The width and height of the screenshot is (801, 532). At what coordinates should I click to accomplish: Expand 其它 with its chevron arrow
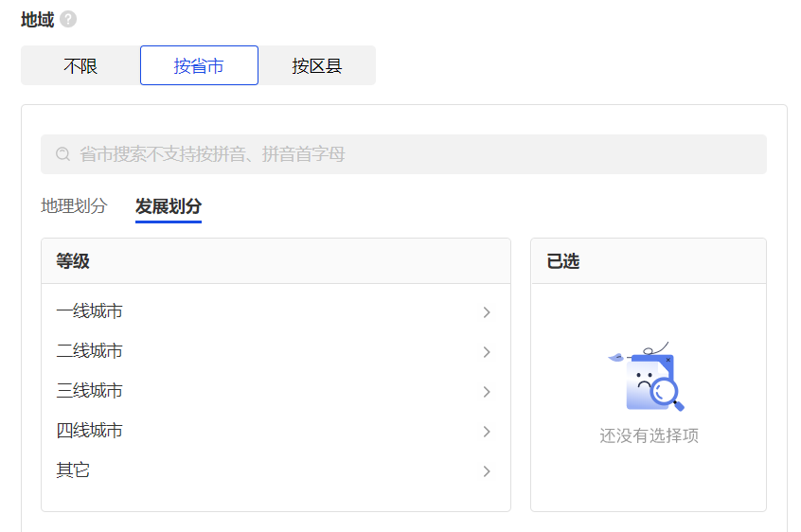[x=487, y=471]
